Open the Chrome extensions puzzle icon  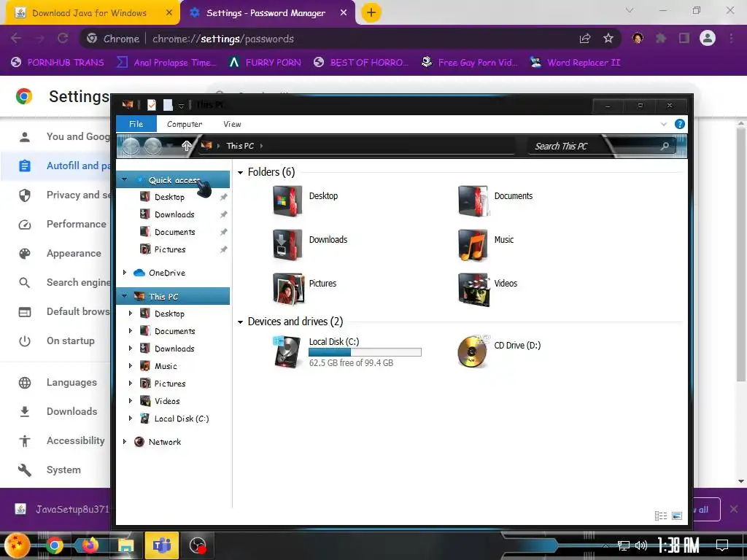pyautogui.click(x=661, y=38)
